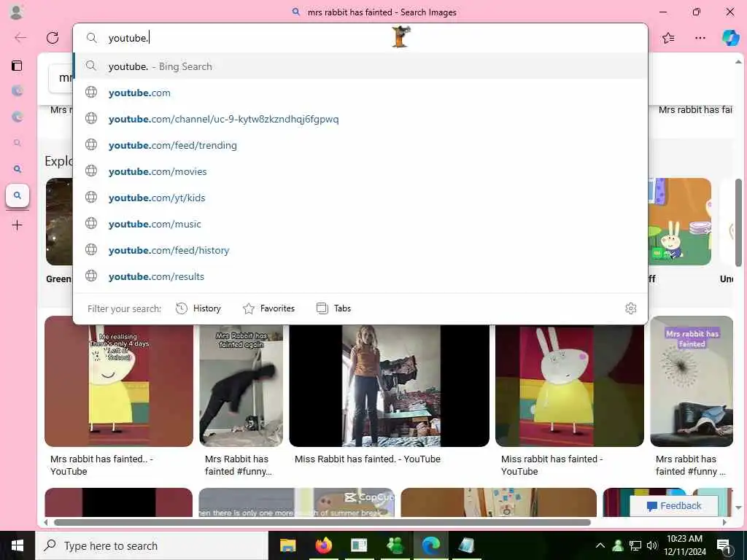Screen dimensions: 747x560
Task: Choose youtube.com/feed/trending suggestion
Action: point(360,145)
